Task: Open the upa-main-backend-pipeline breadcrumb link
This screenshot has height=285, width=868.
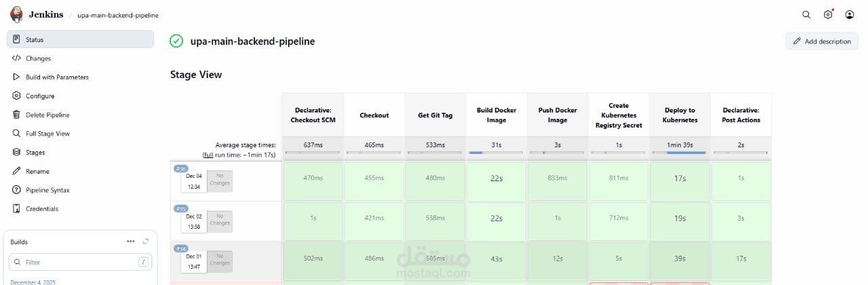Action: pos(117,15)
